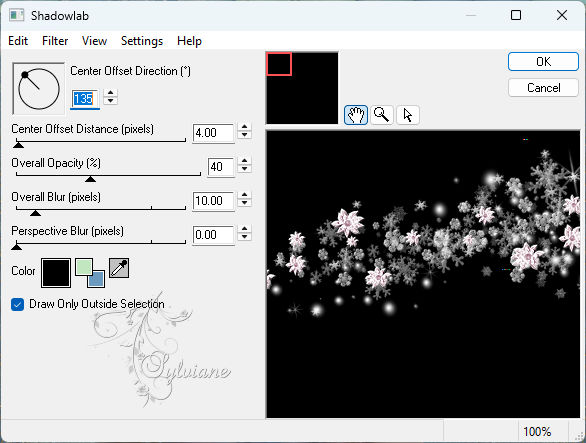Decrease Overall Blur using down arrow
This screenshot has width=586, height=443.
click(244, 203)
